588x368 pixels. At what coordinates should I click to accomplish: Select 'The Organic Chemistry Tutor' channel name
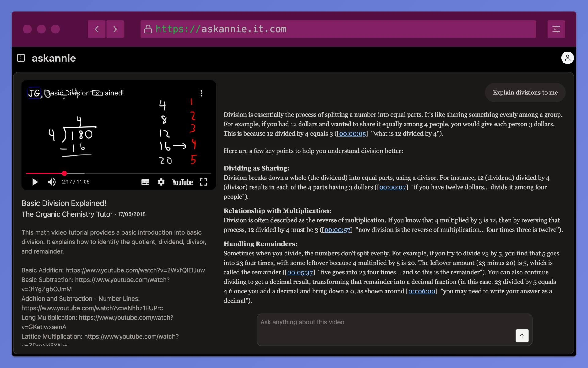click(67, 214)
